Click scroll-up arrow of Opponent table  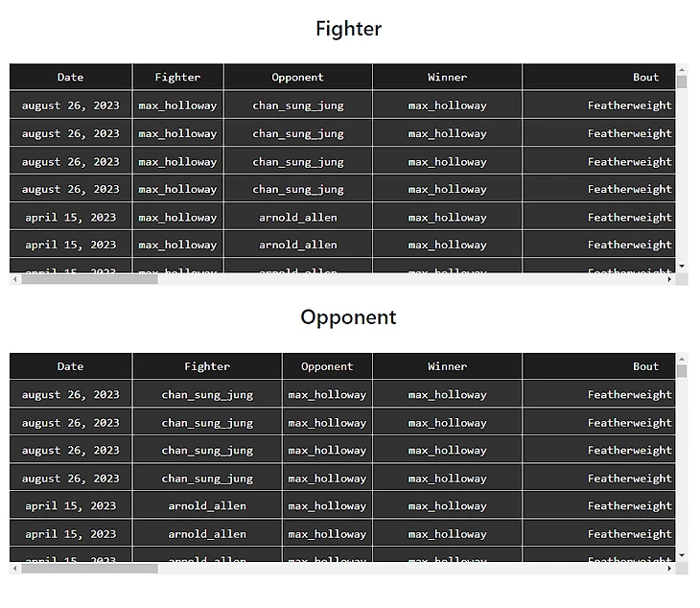point(681,359)
